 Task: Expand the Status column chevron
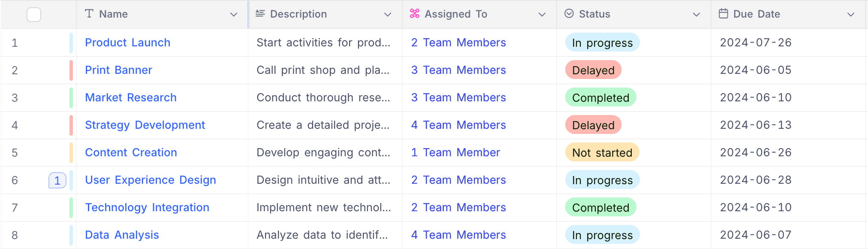point(696,15)
